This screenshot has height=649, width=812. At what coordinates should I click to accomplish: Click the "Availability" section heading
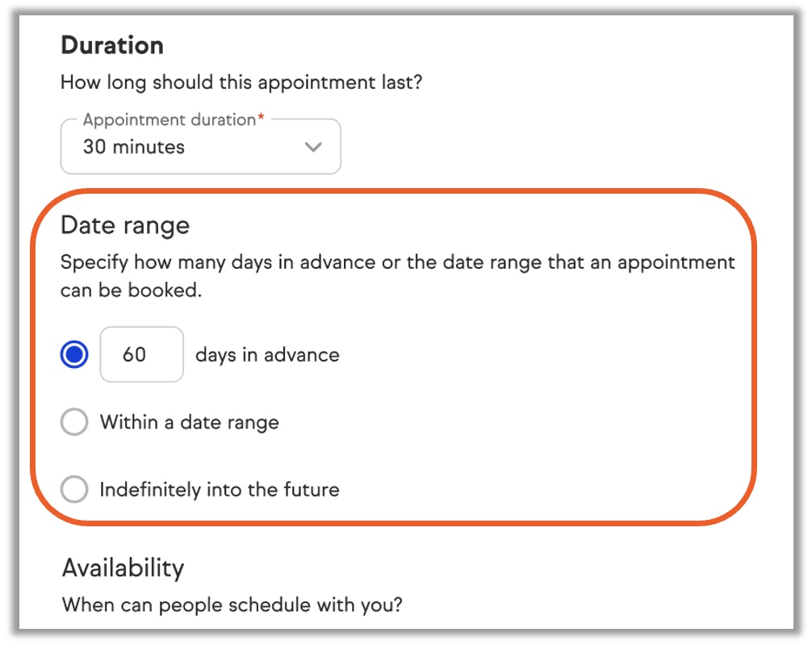[x=123, y=567]
